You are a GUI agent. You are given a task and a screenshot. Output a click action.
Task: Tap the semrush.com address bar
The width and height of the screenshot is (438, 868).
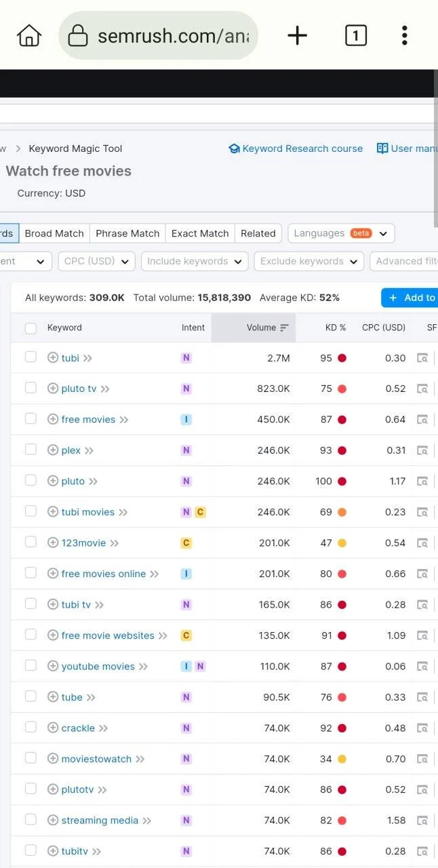[159, 35]
